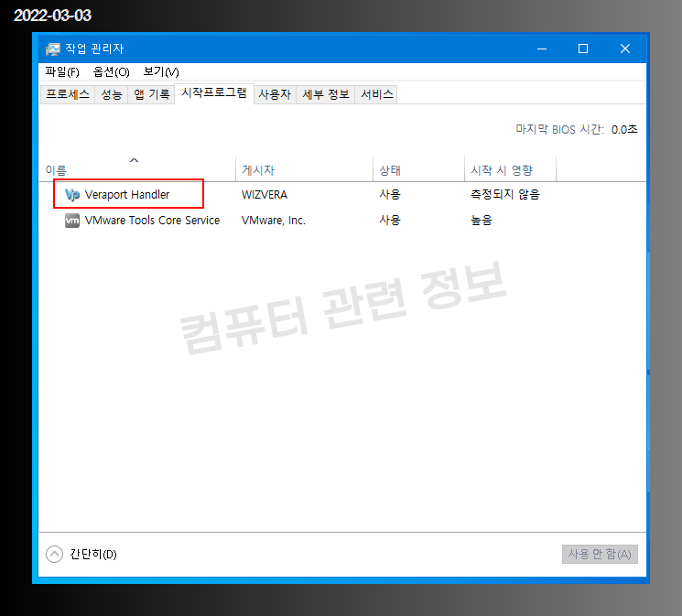Click the 마지막 BIOS 시간 label

(x=559, y=130)
